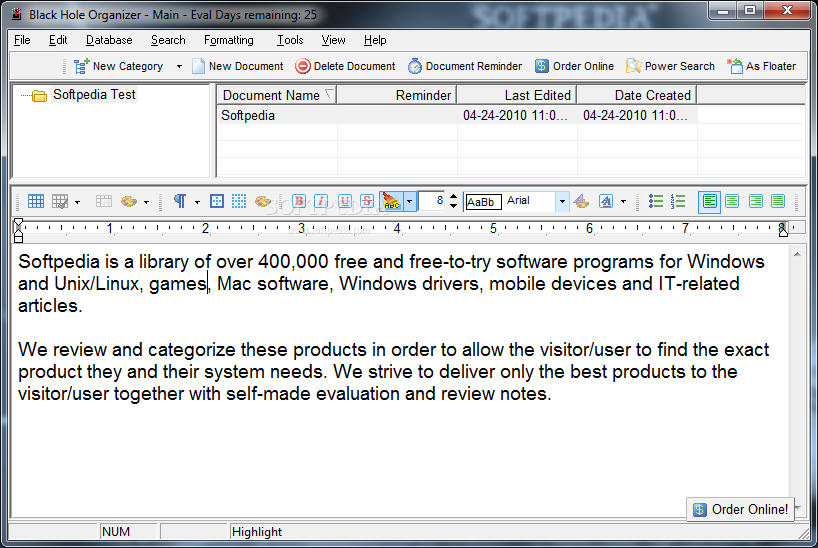Select the Softpedia document row
Screen dimensions: 818x548
456,115
